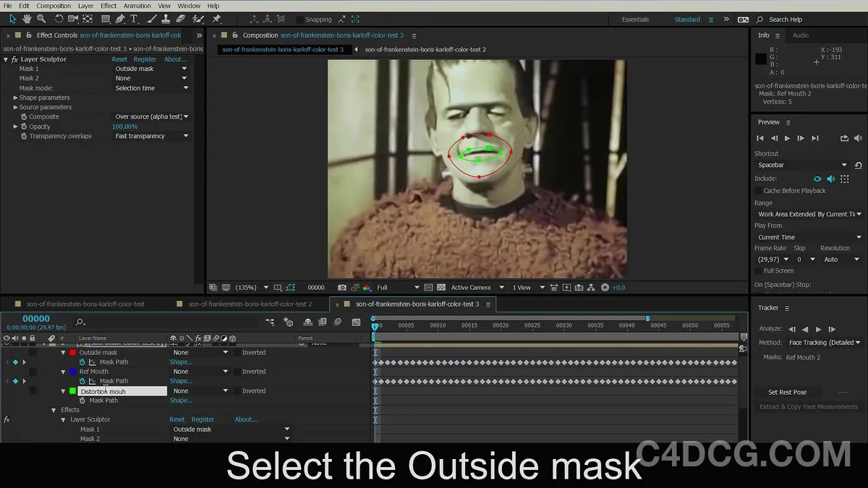This screenshot has height=488, width=868.
Task: Open the Graph Editor icon in timeline
Action: tap(355, 322)
